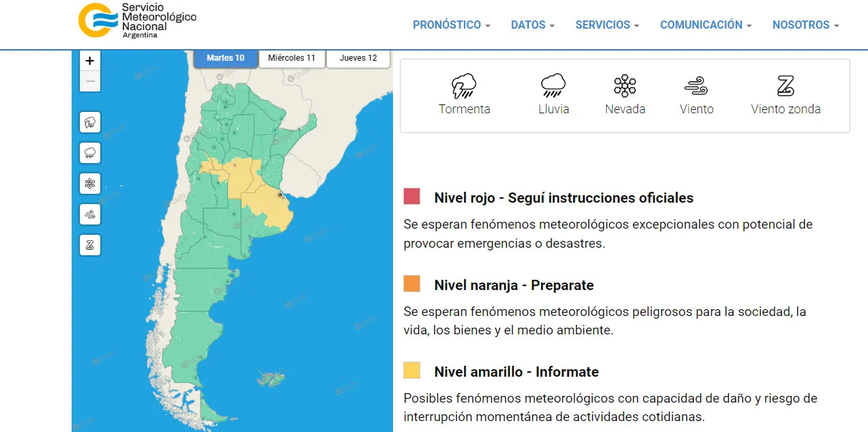Viewport: 868px width, 432px height.
Task: Pick the Viento icon in the phenomena panel
Action: pyautogui.click(x=696, y=87)
